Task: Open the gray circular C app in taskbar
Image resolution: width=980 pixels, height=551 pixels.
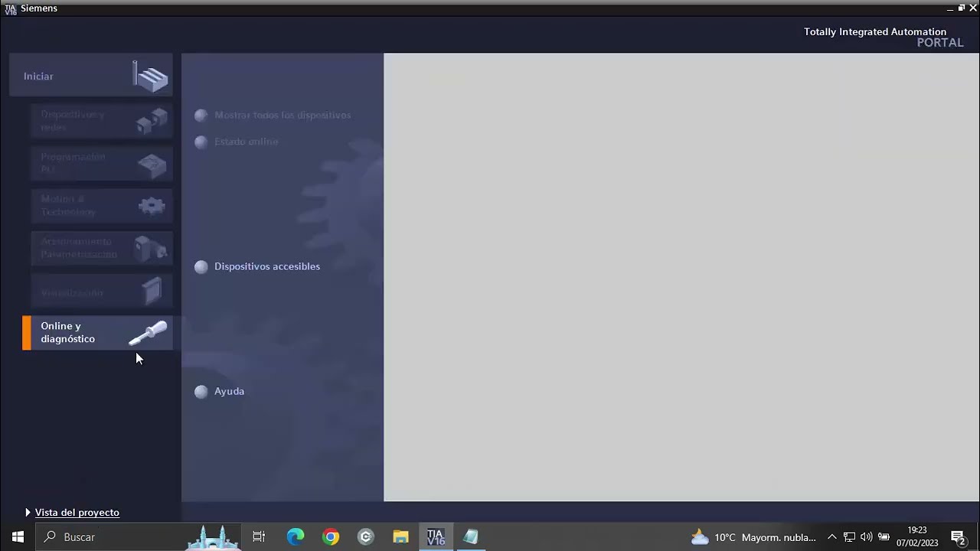Action: [366, 536]
